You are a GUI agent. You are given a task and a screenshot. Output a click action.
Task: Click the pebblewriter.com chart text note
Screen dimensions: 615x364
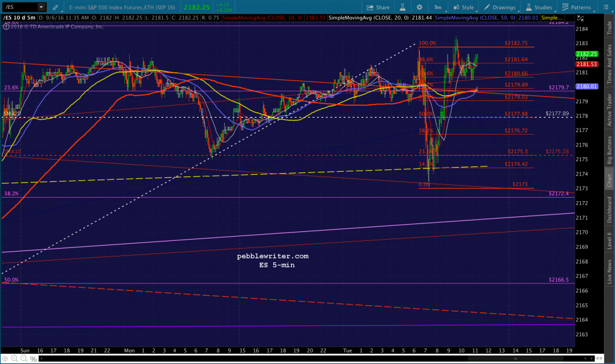click(273, 256)
